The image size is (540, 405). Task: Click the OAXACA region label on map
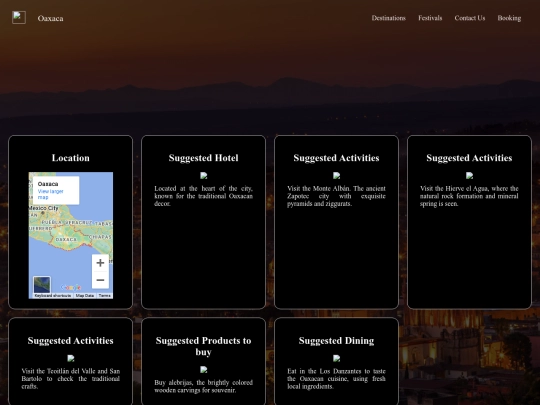pyautogui.click(x=66, y=239)
